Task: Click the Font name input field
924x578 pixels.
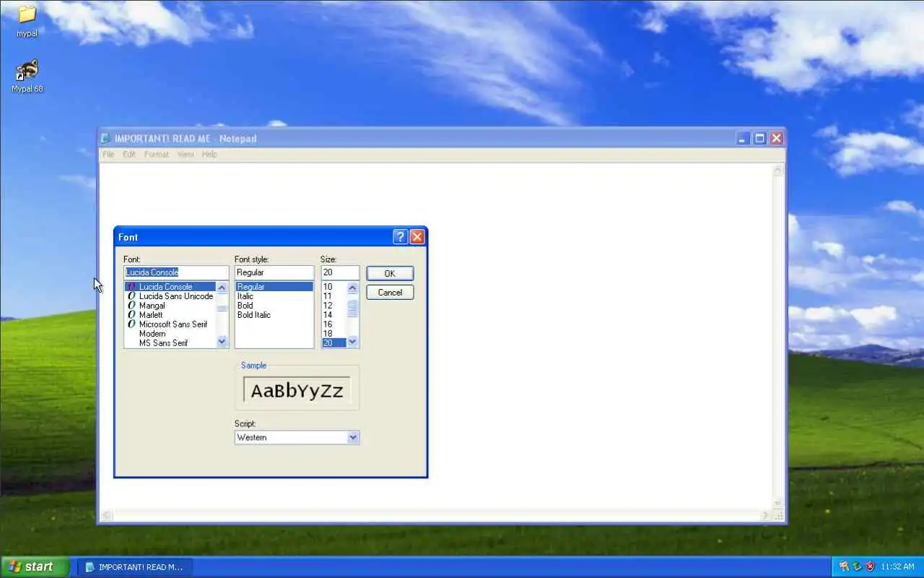Action: [x=176, y=272]
